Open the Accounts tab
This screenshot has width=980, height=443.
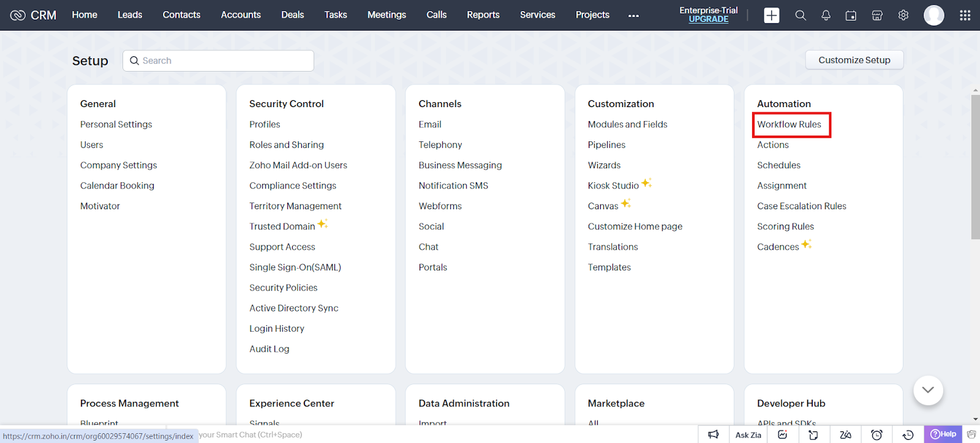coord(241,15)
